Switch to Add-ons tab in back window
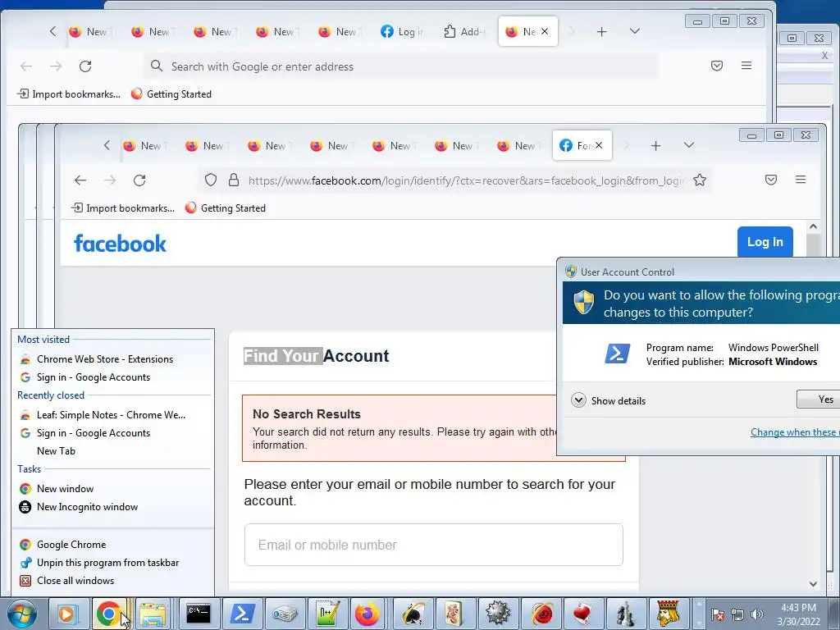This screenshot has height=630, width=840. (x=466, y=32)
